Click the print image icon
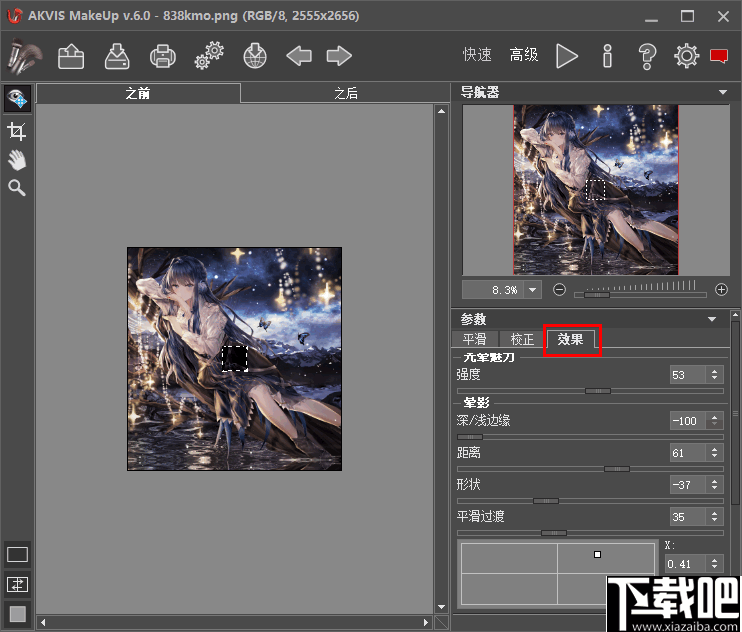 [163, 56]
